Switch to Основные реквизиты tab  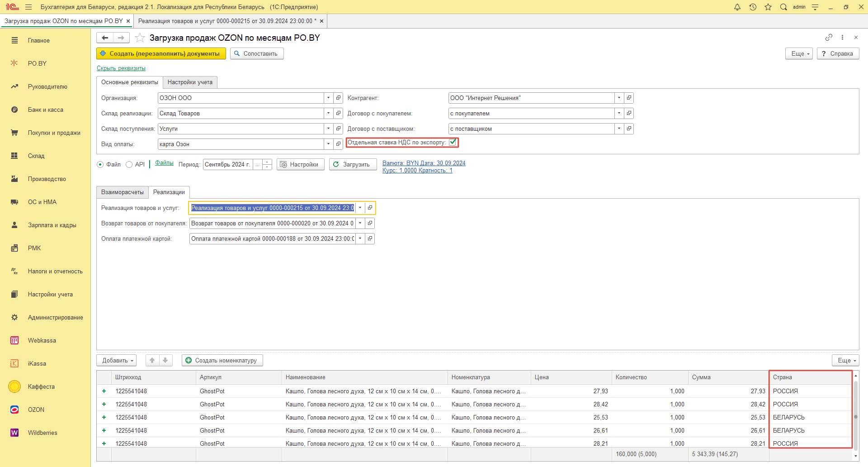pyautogui.click(x=130, y=82)
